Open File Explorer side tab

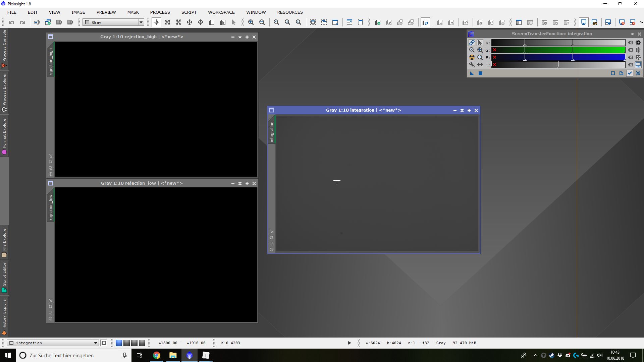pyautogui.click(x=4, y=242)
